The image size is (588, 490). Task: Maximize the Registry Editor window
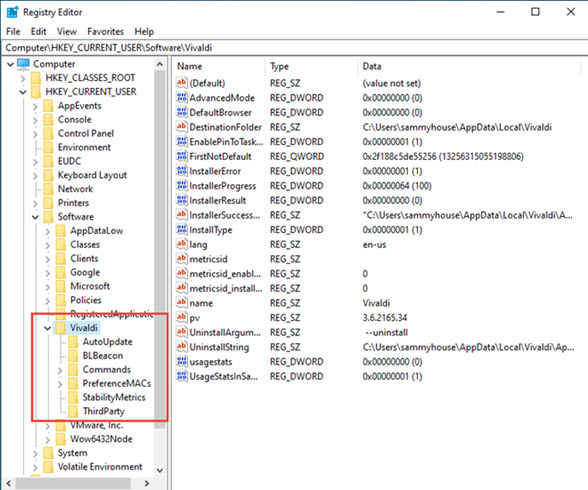(x=535, y=12)
